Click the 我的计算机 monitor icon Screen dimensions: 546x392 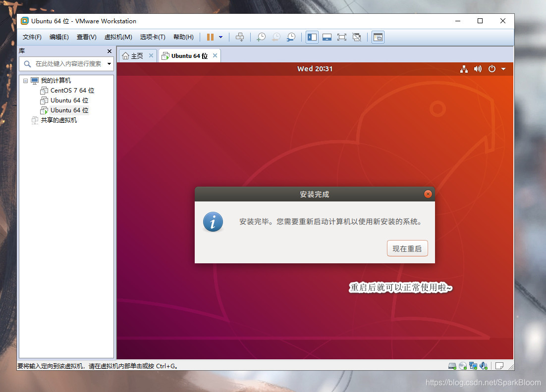coord(35,81)
